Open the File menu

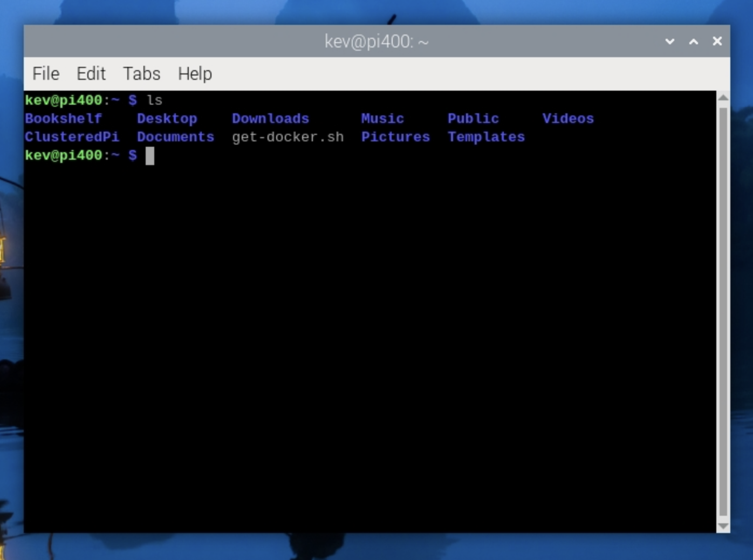click(46, 73)
